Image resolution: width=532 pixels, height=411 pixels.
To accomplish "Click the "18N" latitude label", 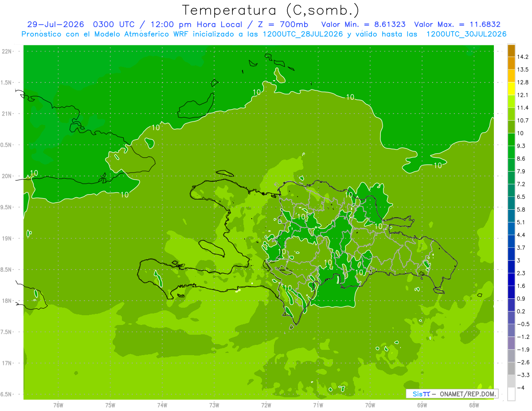I will [x=7, y=301].
